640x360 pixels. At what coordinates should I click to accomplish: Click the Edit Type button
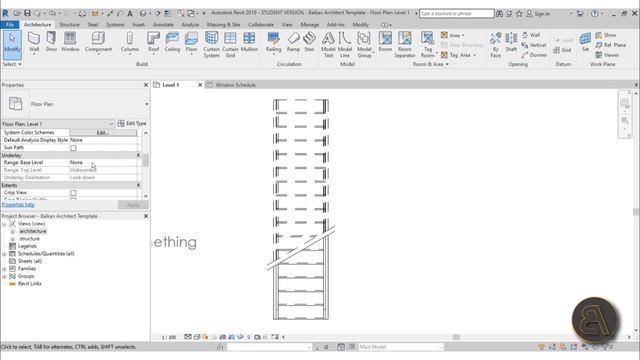(x=132, y=123)
